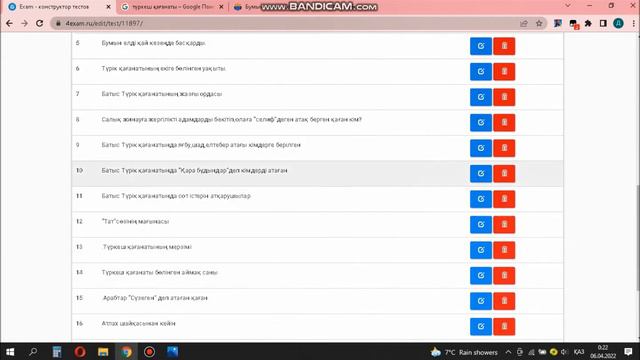Switch the КАЗ keyboard language indicator
640x360 pixels.
[x=579, y=352]
